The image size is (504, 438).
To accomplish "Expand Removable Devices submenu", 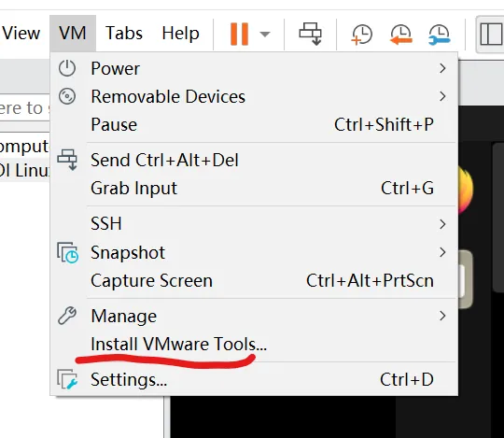I will [254, 96].
